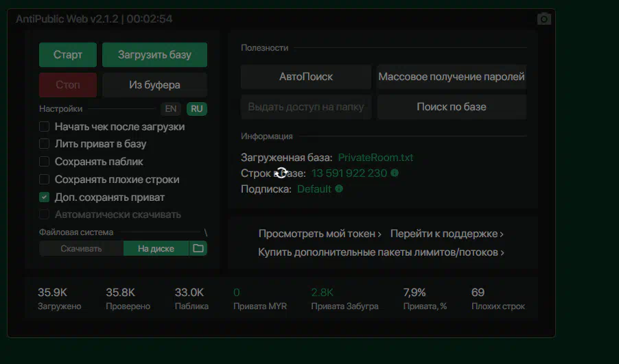
Task: Enable Лить приват в базу checkbox
Action: [x=44, y=144]
